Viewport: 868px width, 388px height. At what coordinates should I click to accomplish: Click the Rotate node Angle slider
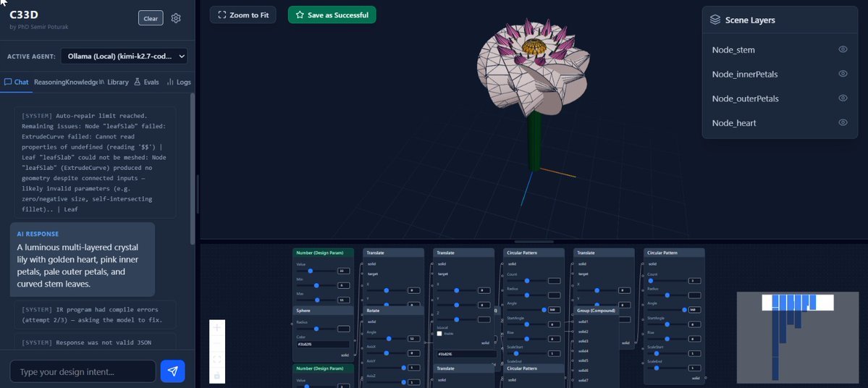click(x=387, y=338)
